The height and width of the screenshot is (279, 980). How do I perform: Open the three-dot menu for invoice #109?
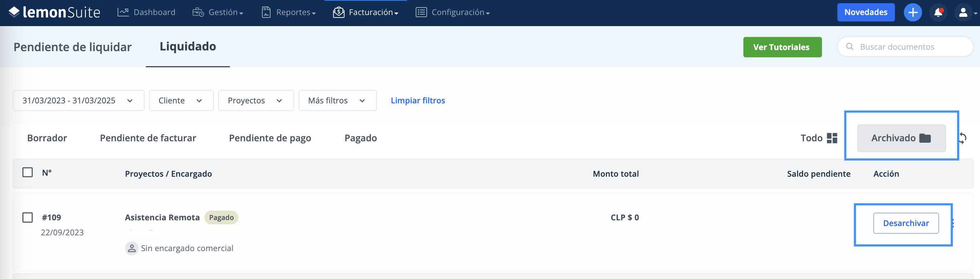[x=952, y=223]
